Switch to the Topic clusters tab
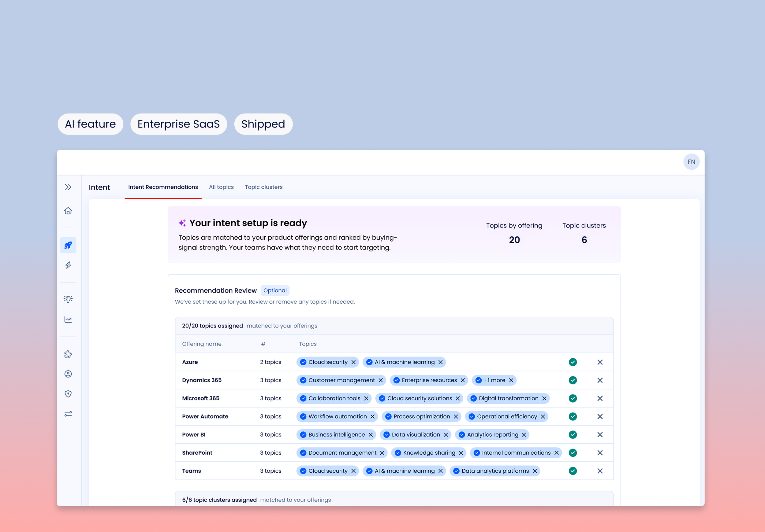The image size is (765, 532). click(263, 187)
